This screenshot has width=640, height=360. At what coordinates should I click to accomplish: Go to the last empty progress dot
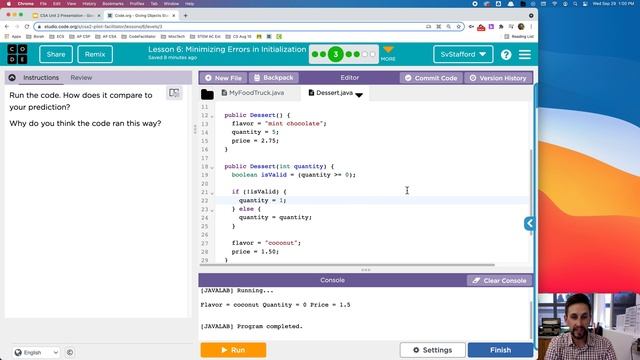(372, 54)
